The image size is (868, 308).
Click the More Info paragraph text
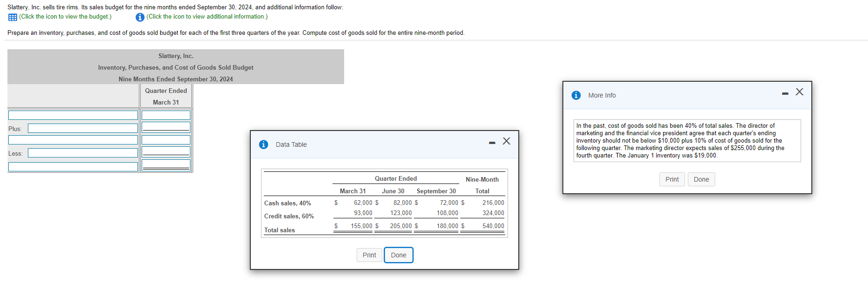point(687,140)
